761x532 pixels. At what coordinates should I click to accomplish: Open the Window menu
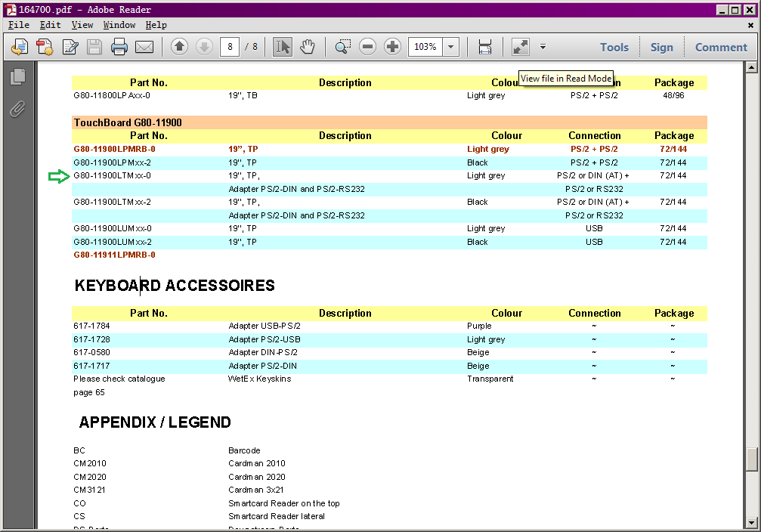pyautogui.click(x=119, y=25)
